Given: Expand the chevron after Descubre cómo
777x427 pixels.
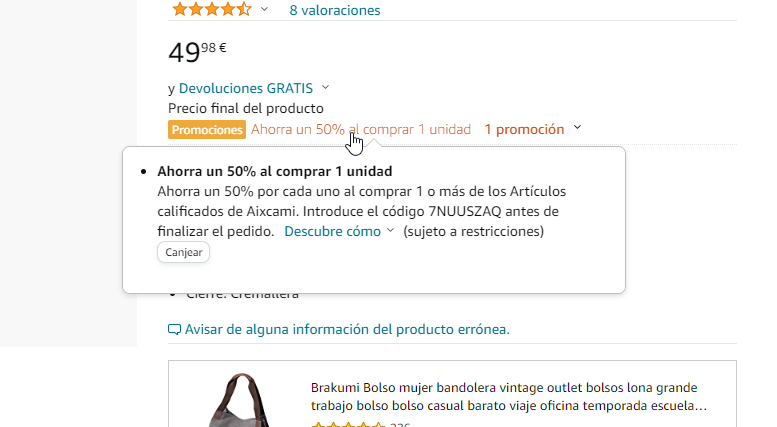Looking at the screenshot, I should pos(390,230).
